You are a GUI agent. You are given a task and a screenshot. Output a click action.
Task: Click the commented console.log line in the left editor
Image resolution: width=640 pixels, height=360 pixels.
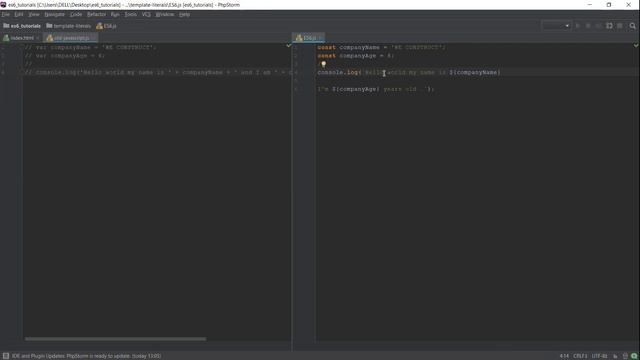[158, 73]
